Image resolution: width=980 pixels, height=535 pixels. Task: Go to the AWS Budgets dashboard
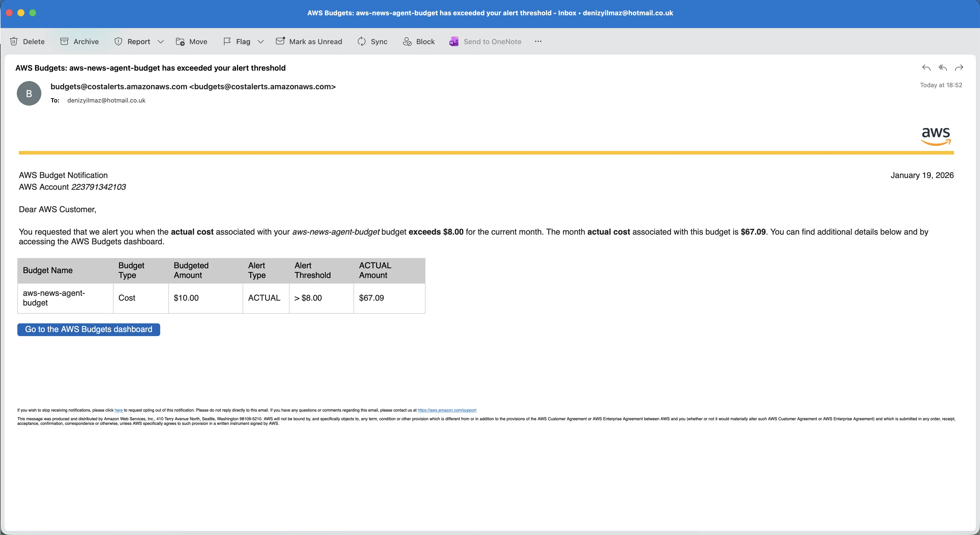click(x=89, y=329)
